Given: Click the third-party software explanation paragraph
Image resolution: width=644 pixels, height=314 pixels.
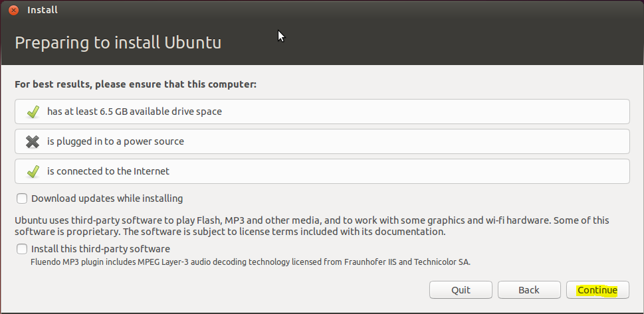Looking at the screenshot, I should 312,226.
